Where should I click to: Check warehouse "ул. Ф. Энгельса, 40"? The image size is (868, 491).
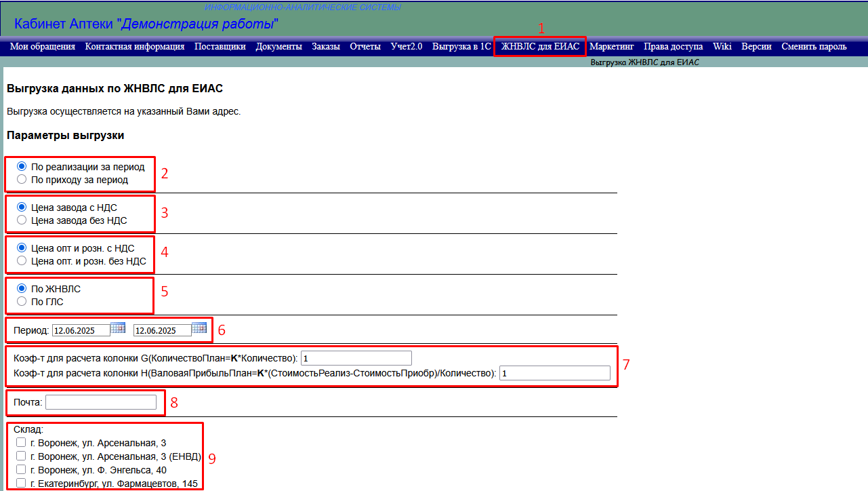point(21,469)
